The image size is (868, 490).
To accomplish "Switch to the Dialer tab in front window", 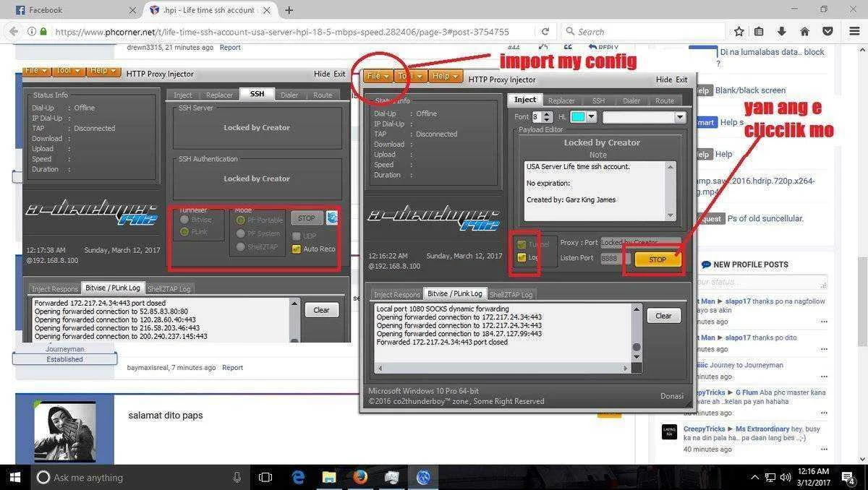I will [631, 100].
